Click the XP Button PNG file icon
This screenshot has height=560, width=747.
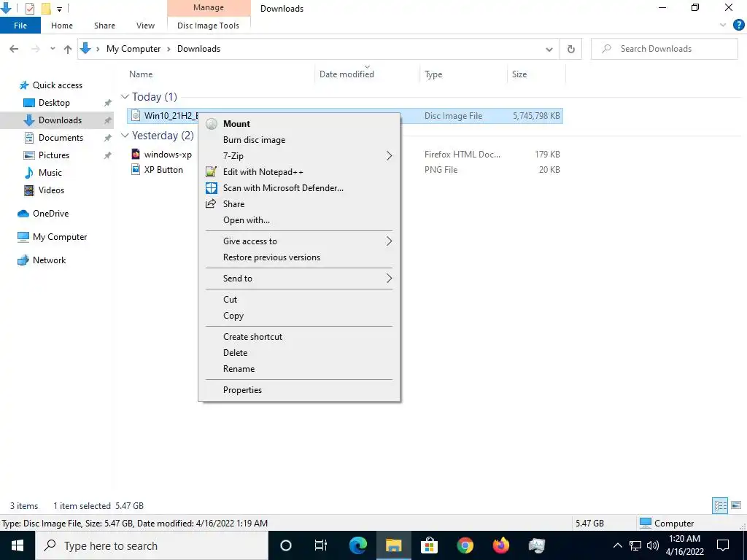click(x=136, y=169)
